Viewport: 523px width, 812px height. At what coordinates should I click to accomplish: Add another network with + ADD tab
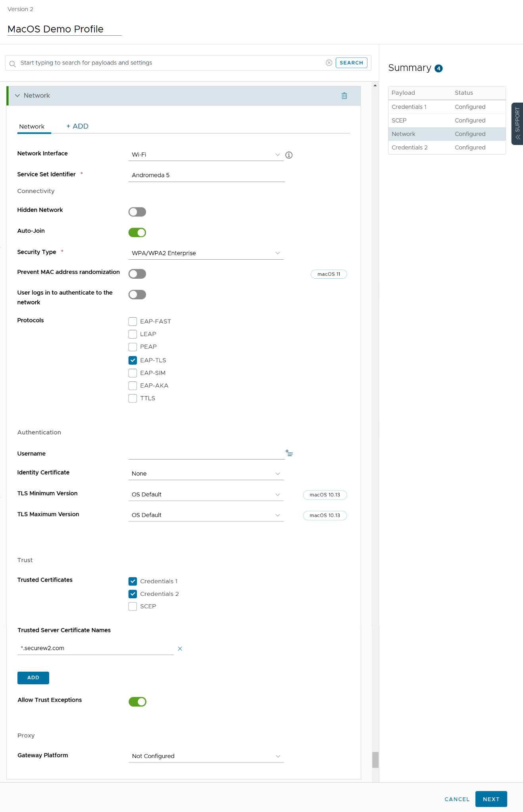tap(77, 126)
